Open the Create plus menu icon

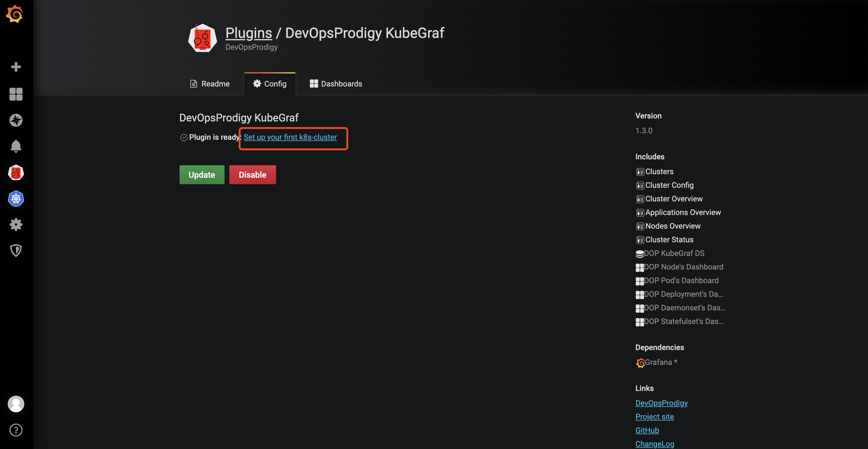point(16,67)
